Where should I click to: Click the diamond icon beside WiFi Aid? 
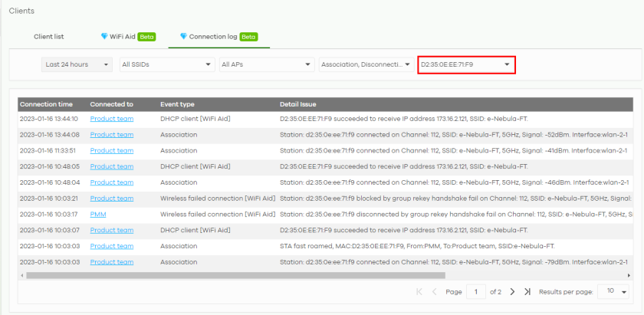click(x=104, y=36)
